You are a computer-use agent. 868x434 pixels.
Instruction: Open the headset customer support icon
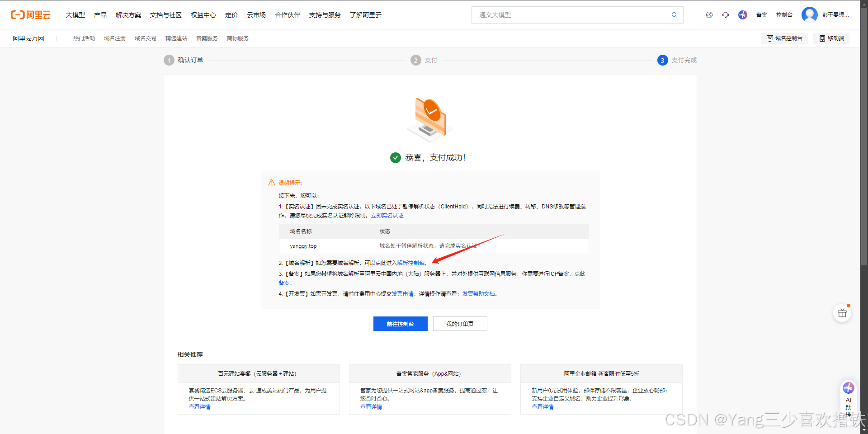pos(726,15)
